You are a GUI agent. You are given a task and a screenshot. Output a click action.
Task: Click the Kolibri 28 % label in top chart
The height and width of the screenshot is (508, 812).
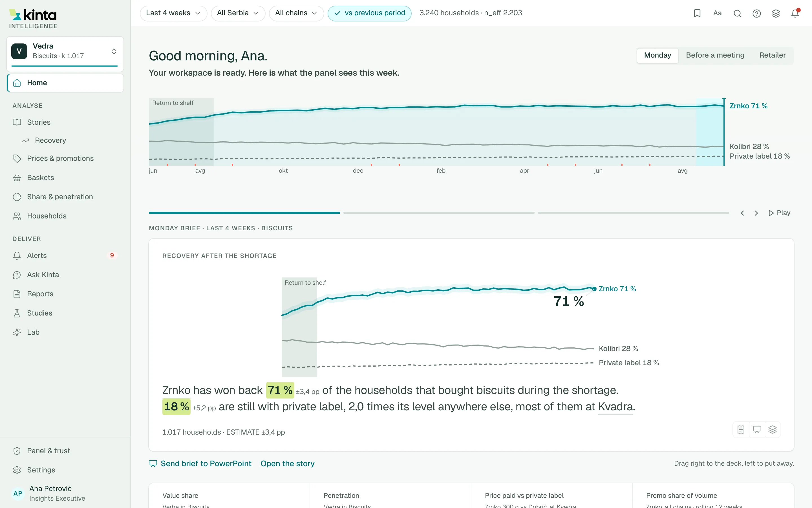[x=749, y=146]
